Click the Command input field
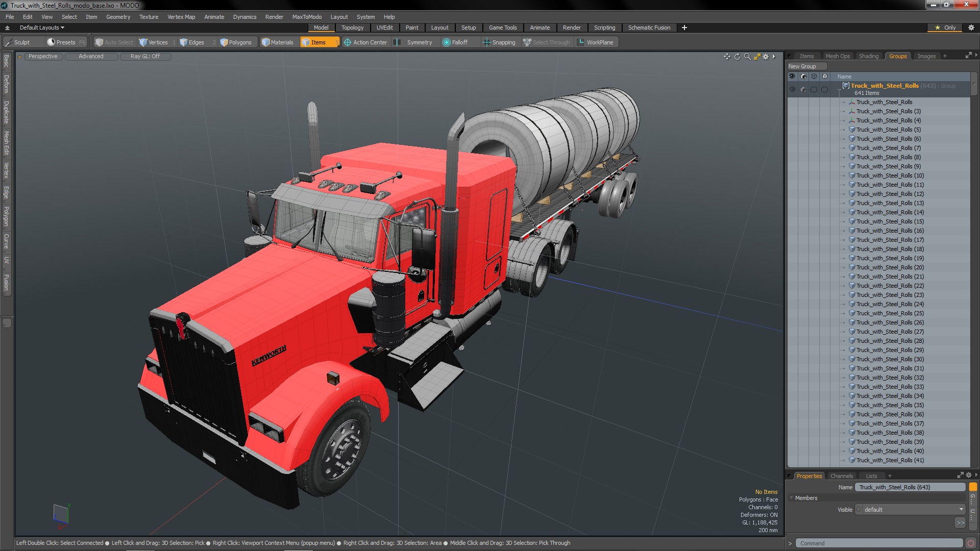 tap(878, 543)
